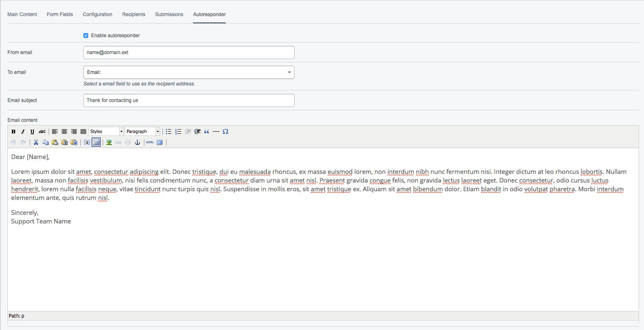The height and width of the screenshot is (330, 644).
Task: Paste from Word
Action: click(x=74, y=142)
